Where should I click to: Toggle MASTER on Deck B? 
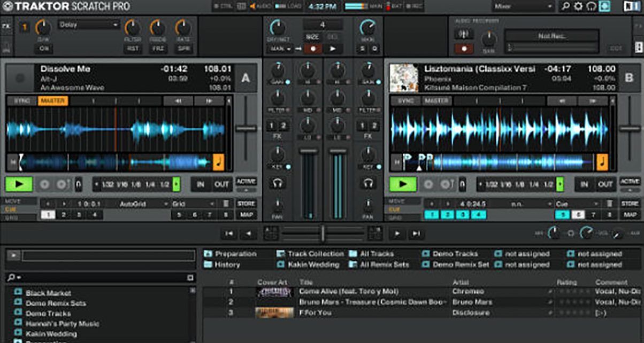click(x=436, y=101)
